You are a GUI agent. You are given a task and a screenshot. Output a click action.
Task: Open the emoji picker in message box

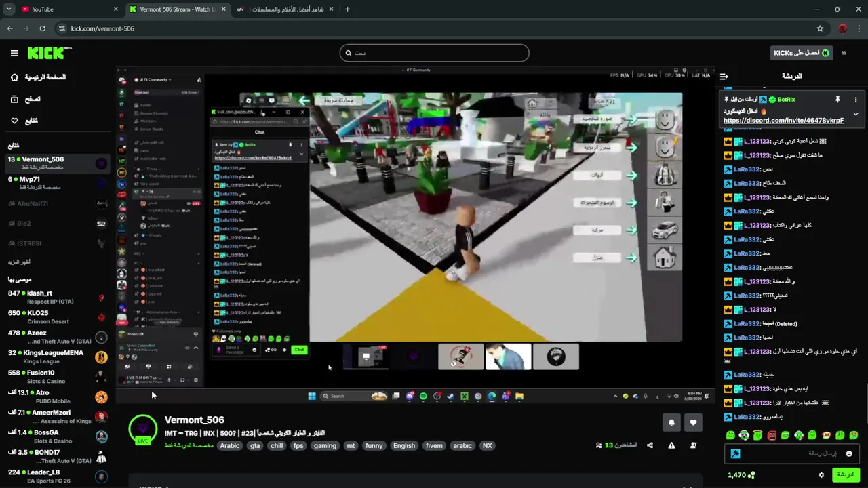849,453
